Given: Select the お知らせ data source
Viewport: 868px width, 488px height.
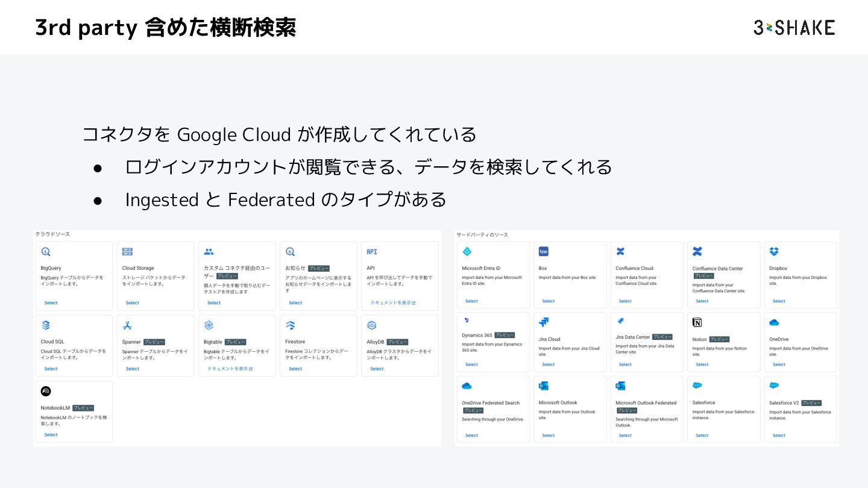Looking at the screenshot, I should coord(295,303).
